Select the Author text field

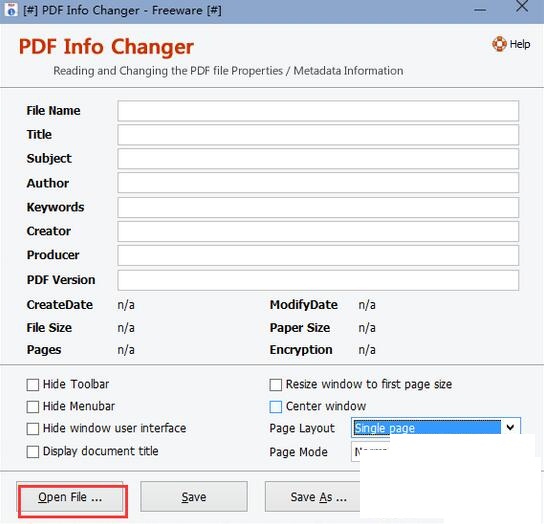[318, 183]
